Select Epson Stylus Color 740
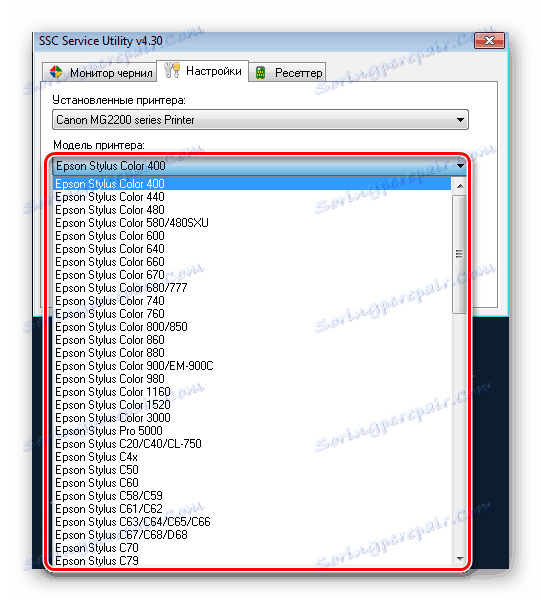This screenshot has height=601, width=541. coord(252,301)
